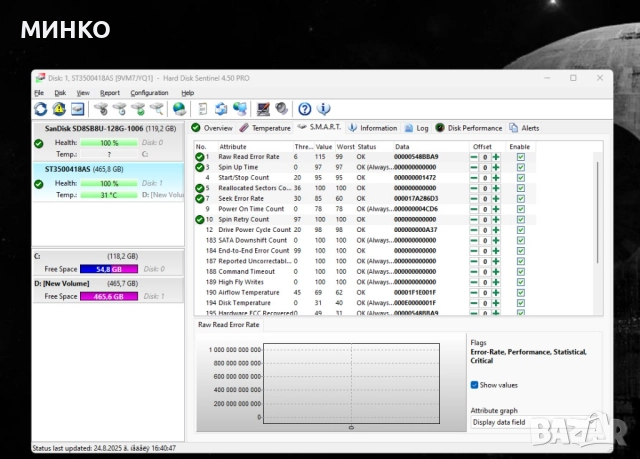Open the Configuration menu
Screen dimensions: 640x459
[x=149, y=92]
